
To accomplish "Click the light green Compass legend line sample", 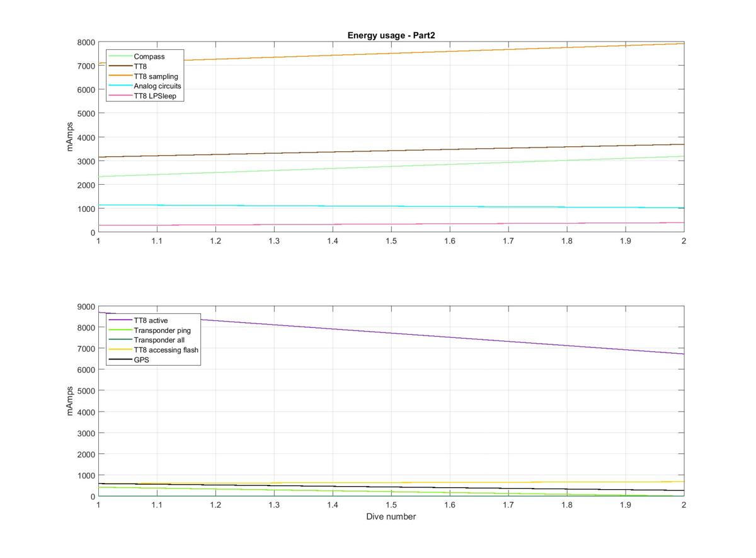I will [120, 56].
